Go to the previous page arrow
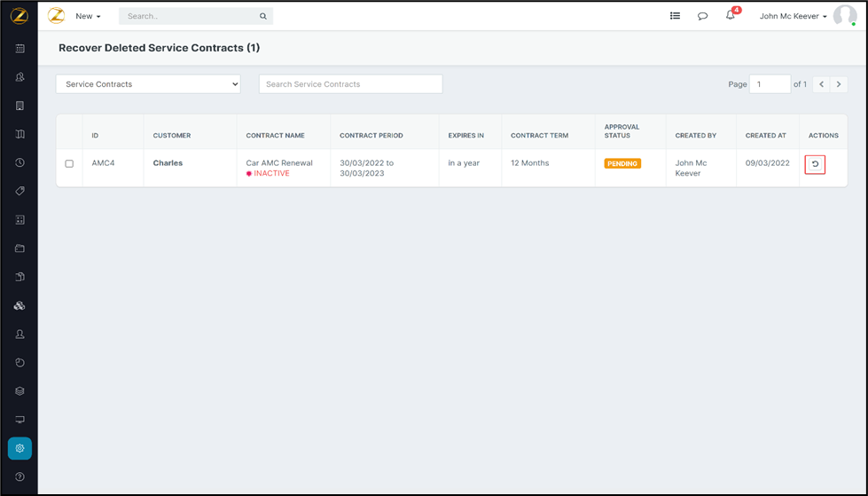The width and height of the screenshot is (868, 496). point(821,84)
